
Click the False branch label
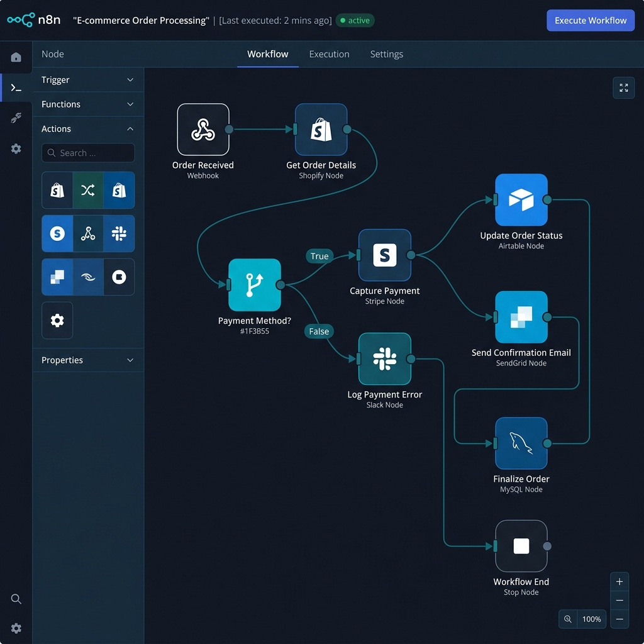pyautogui.click(x=319, y=331)
